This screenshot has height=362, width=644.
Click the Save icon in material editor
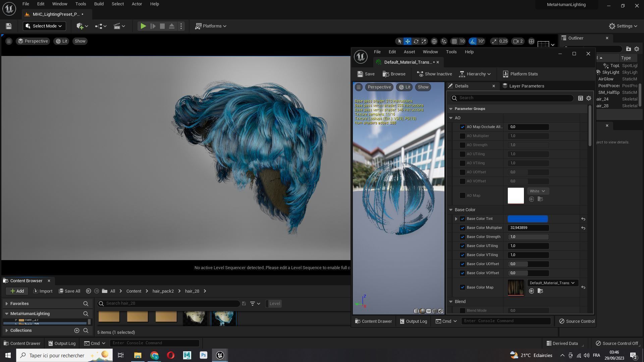click(x=366, y=74)
